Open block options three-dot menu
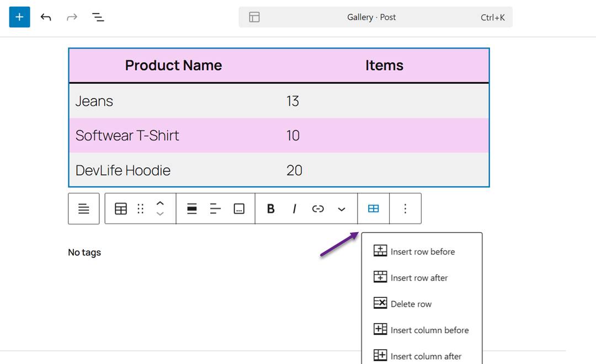 coord(405,208)
